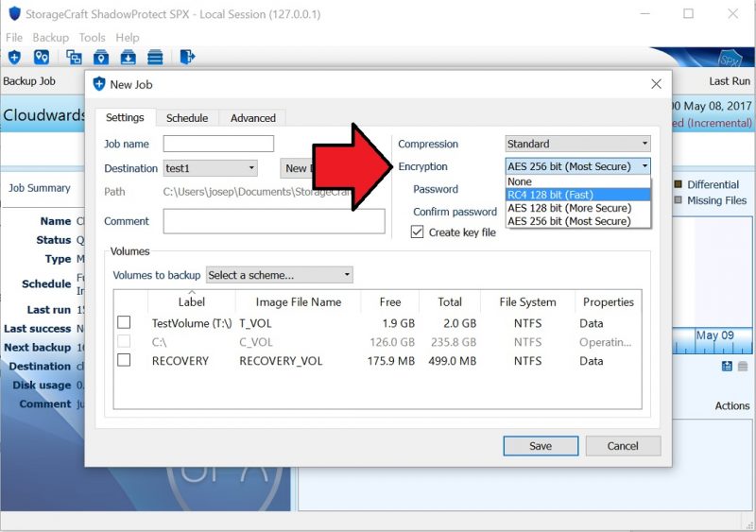Screen dimensions: 756x532
Task: Select the Cloudwards backup job row
Action: tap(43, 114)
